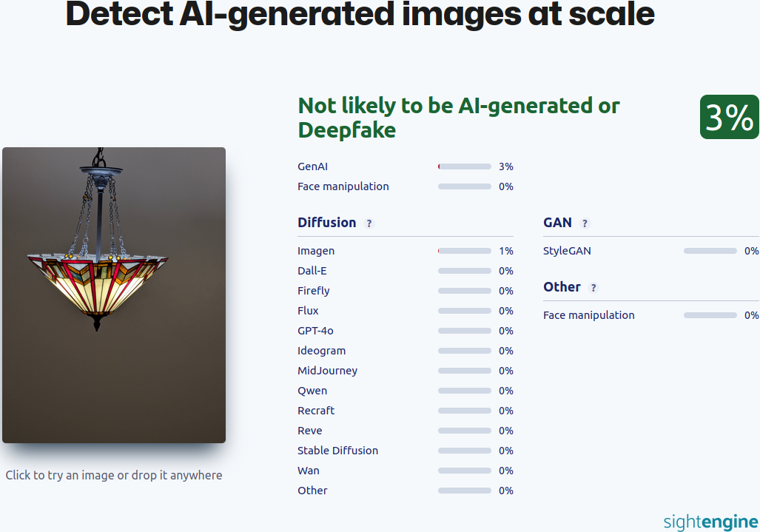
Task: Click the 'Click to try an image' text
Action: pos(114,475)
